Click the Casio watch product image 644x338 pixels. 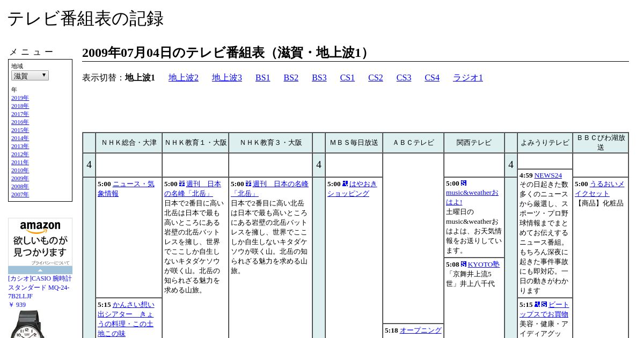(x=27, y=324)
